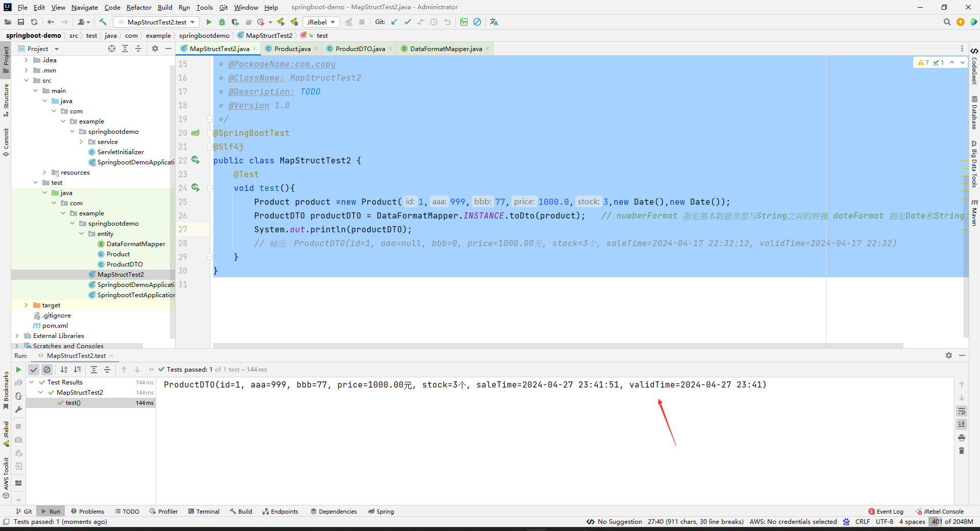Start the test in debug mode

(x=222, y=22)
